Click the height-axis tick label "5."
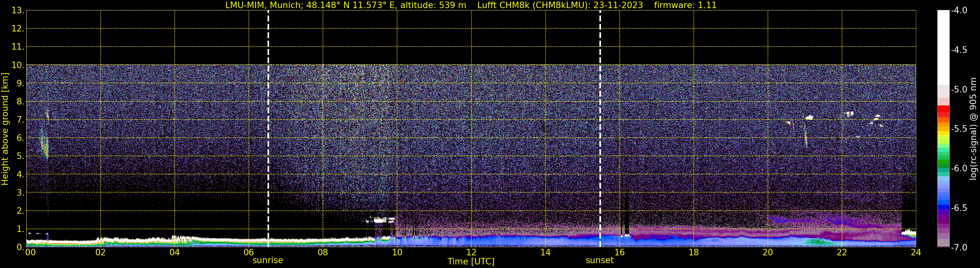 20,156
